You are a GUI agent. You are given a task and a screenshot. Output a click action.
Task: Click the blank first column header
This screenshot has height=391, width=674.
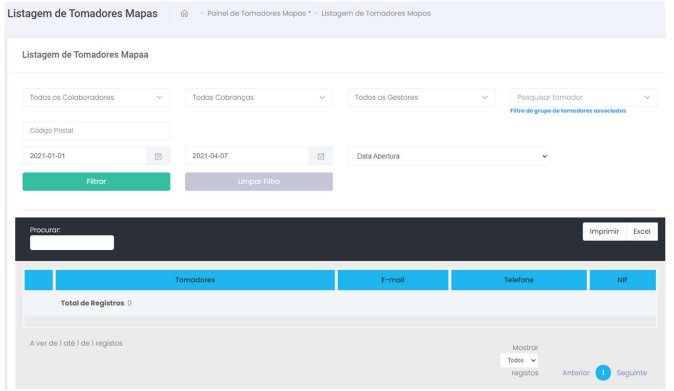tap(39, 280)
